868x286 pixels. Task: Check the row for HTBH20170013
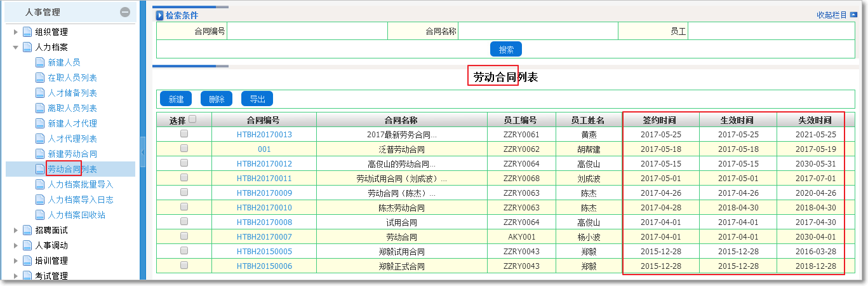184,134
